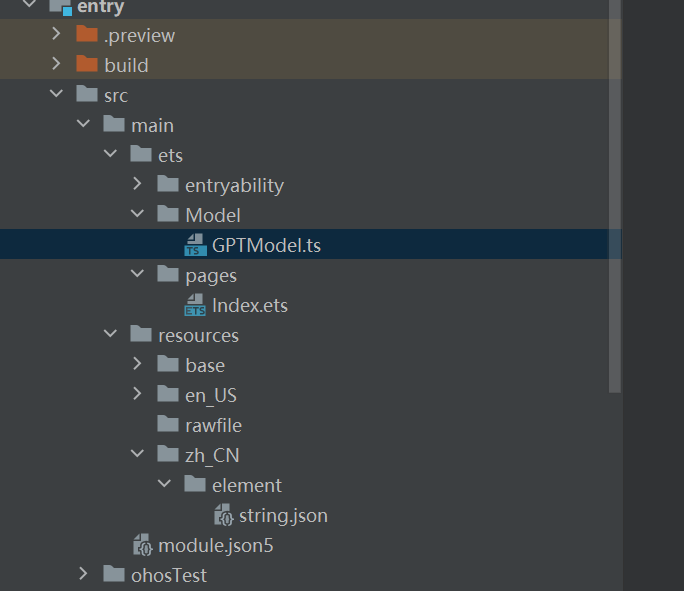Click the Model folder icon

pos(168,214)
